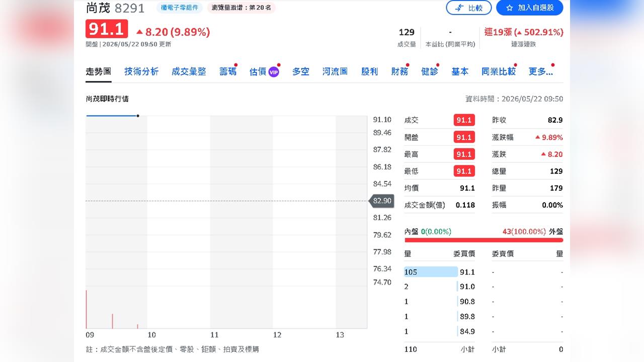Click the 委買價 column header
The height and width of the screenshot is (362, 644).
click(464, 254)
